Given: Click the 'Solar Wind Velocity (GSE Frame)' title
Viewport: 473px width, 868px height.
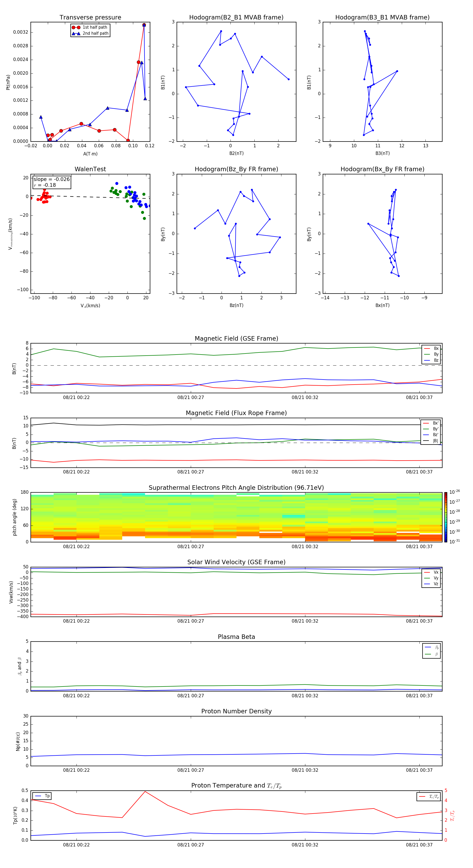Looking at the screenshot, I should (236, 562).
